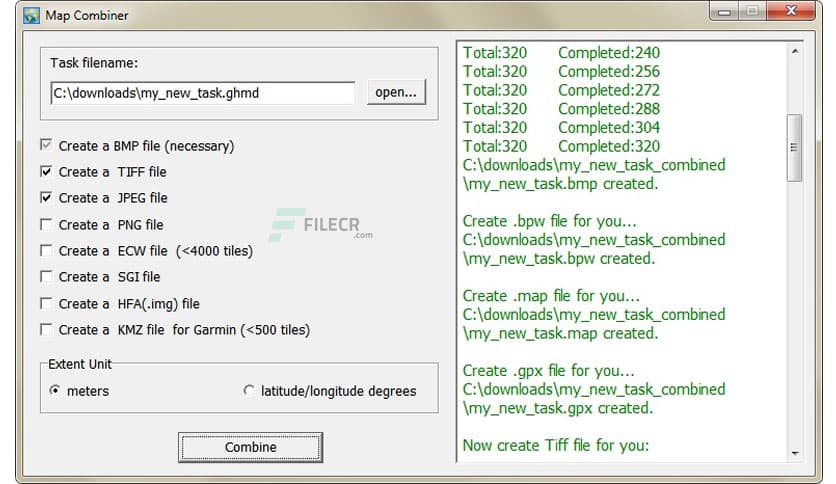The height and width of the screenshot is (484, 836).
Task: Click log text 'Create .bpw file for you...'
Action: click(x=549, y=221)
